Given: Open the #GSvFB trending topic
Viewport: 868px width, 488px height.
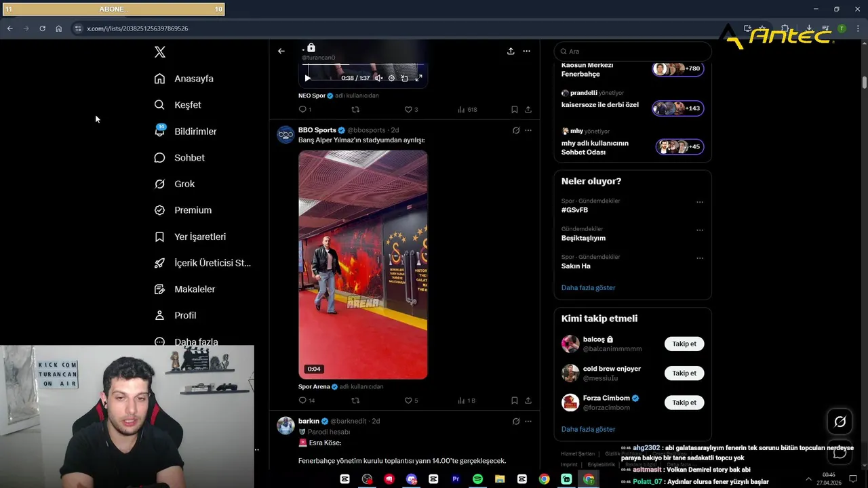Looking at the screenshot, I should tap(574, 210).
